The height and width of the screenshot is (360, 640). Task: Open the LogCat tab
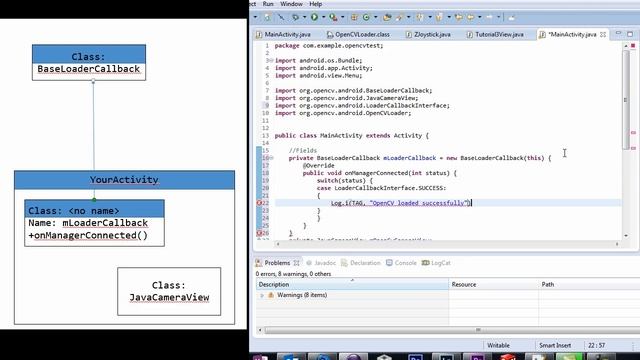(x=436, y=263)
